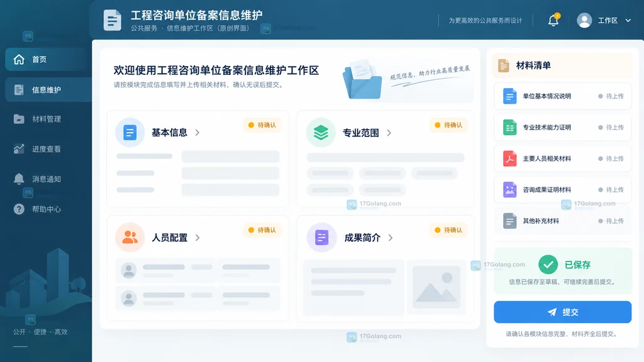This screenshot has width=644, height=362.
Task: Click the image placeholder in 成果简介
Action: click(x=436, y=287)
